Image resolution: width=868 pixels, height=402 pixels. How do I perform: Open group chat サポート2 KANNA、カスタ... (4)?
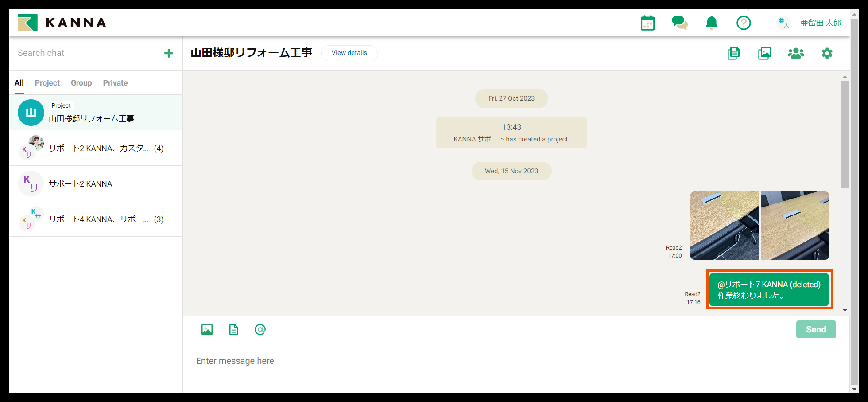tap(96, 148)
